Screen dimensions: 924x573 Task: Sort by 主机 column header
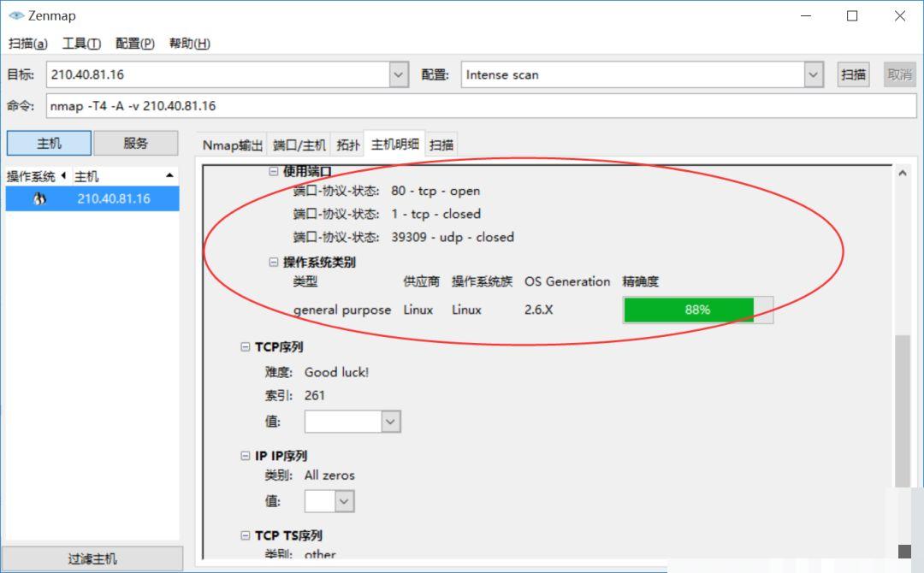(x=86, y=176)
